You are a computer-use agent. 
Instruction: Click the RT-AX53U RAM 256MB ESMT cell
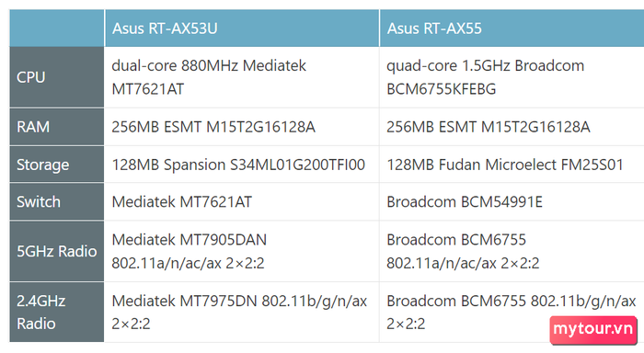pyautogui.click(x=242, y=127)
